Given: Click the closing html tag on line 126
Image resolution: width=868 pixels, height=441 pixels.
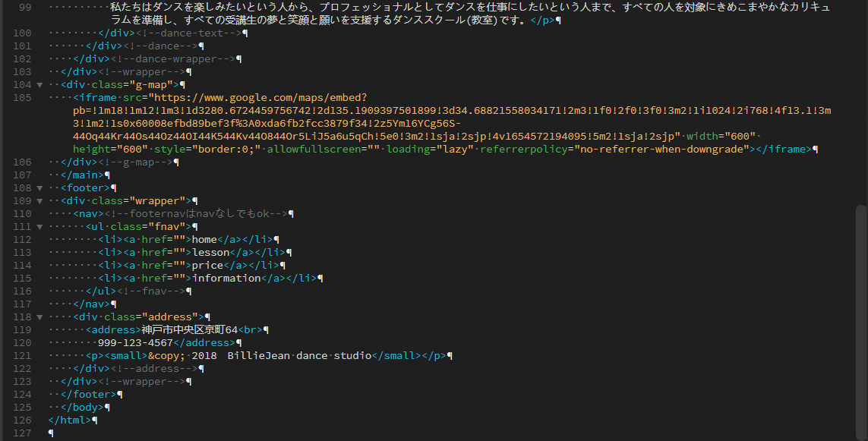Looking at the screenshot, I should click(68, 420).
